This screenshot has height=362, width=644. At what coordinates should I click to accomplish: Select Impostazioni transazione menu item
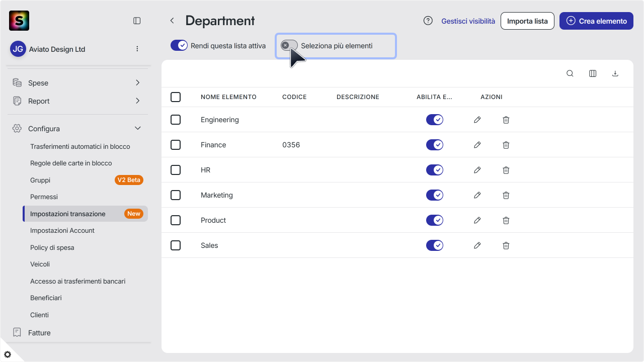(x=85, y=214)
